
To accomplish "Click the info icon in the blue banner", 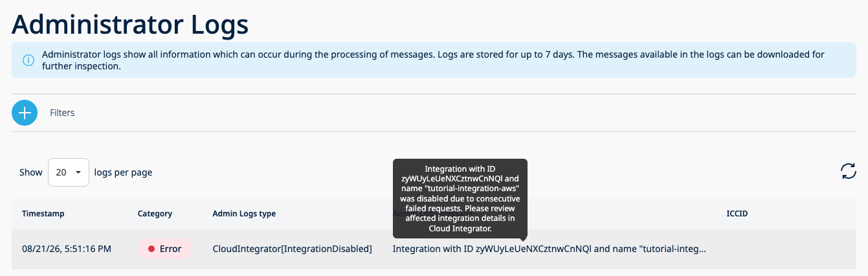I will 28,60.
